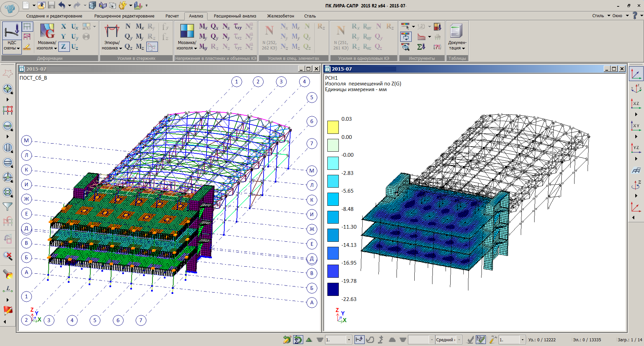Screen dimensions: 644x346
Task: Toggle the Z displacement direction button
Action: tap(63, 47)
